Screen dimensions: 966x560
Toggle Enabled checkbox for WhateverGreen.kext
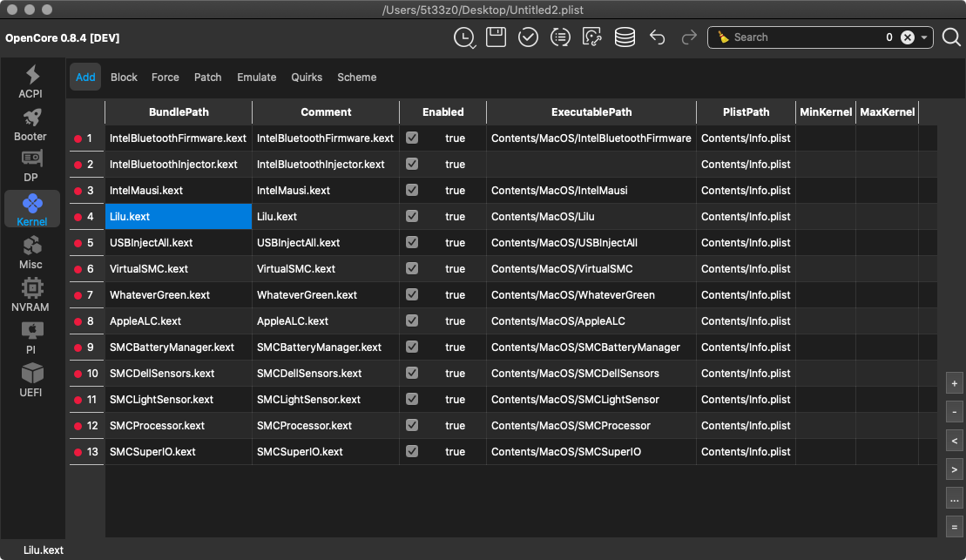tap(412, 294)
